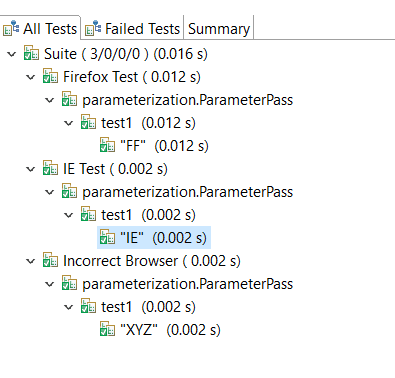Switch to the Failed Tests tab
This screenshot has height=378, width=395.
pyautogui.click(x=133, y=28)
